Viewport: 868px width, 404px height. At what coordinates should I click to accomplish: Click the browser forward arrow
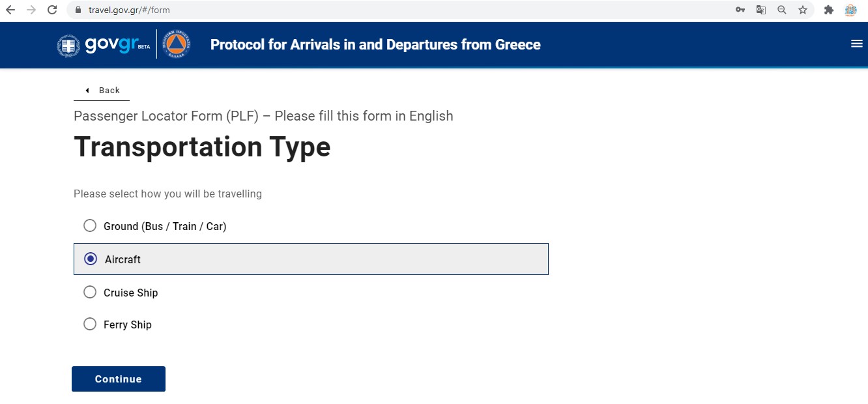[31, 10]
